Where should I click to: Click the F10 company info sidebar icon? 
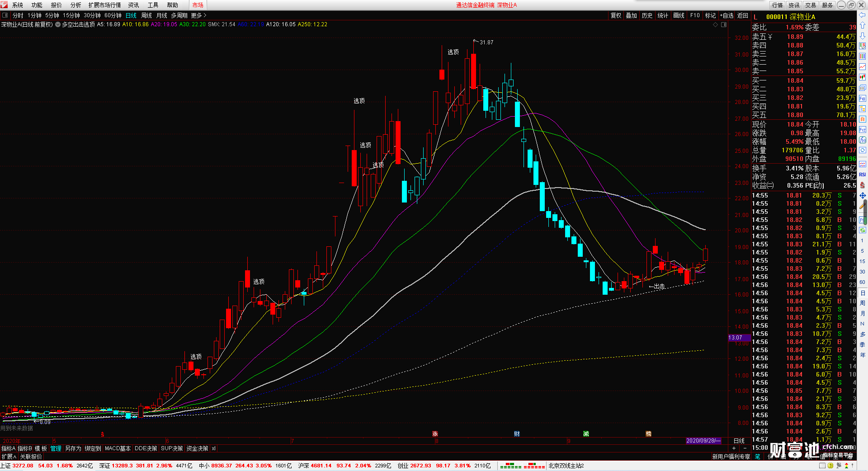pos(863,98)
